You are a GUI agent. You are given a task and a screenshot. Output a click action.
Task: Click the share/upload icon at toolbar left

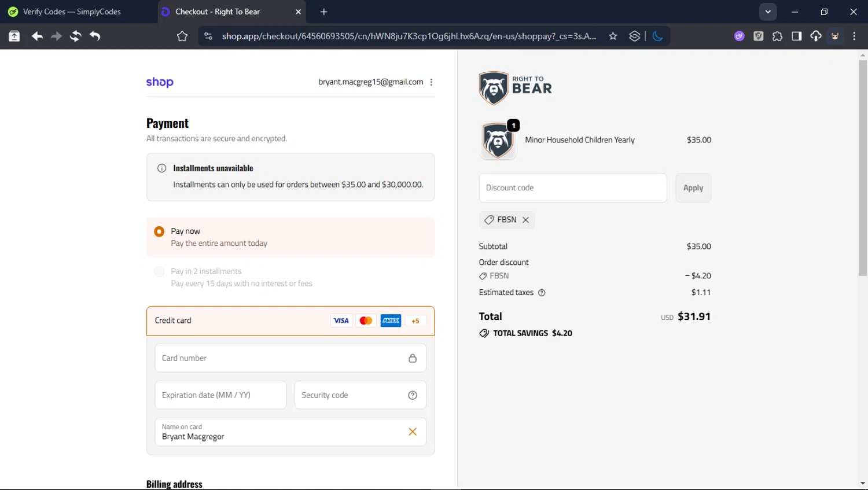click(x=14, y=36)
